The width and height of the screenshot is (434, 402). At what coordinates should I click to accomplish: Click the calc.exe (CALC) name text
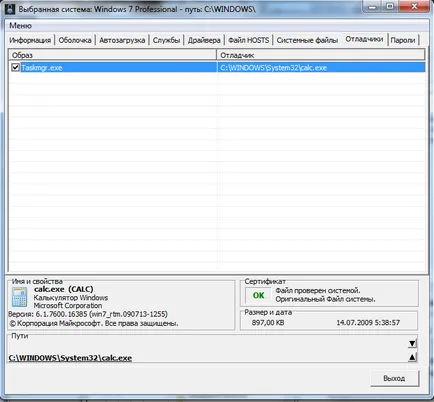tap(64, 289)
